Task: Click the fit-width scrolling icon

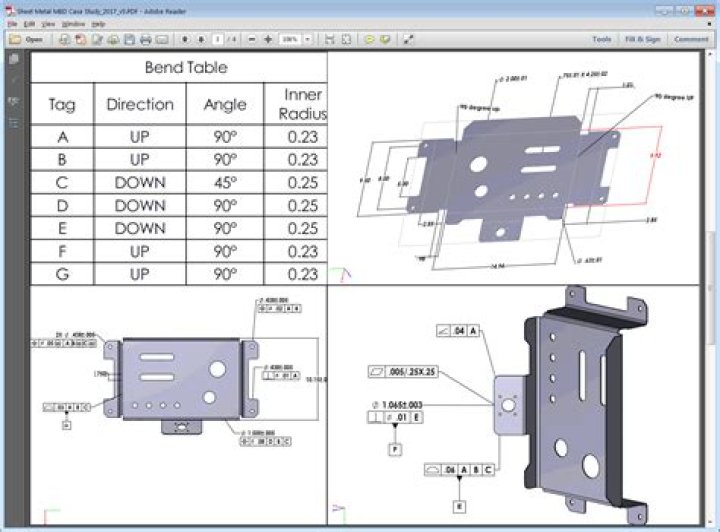Action: (330, 39)
